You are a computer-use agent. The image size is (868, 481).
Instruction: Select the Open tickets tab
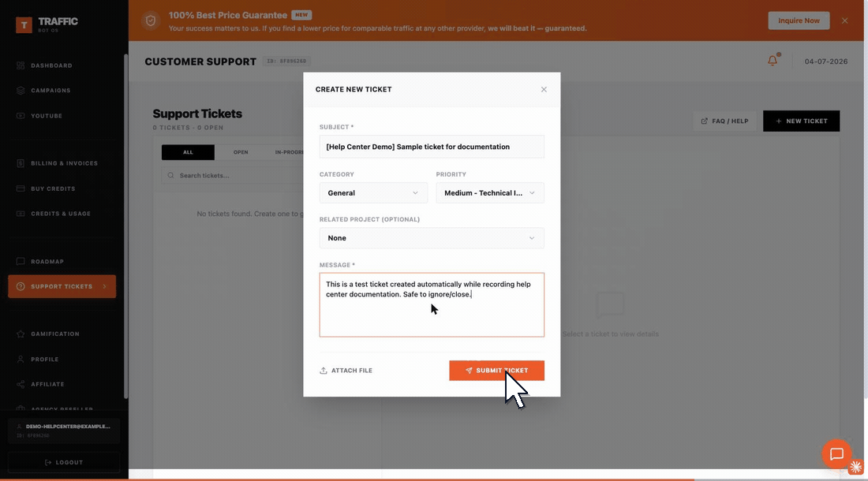pos(240,152)
